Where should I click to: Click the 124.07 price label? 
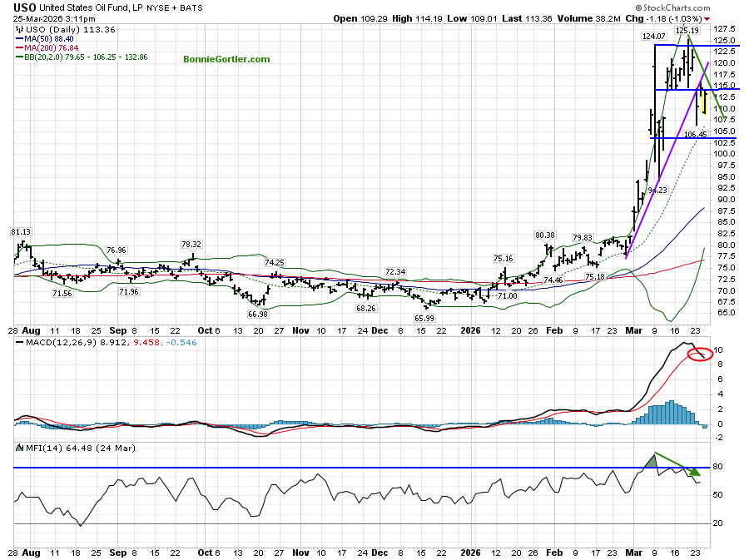pos(653,36)
